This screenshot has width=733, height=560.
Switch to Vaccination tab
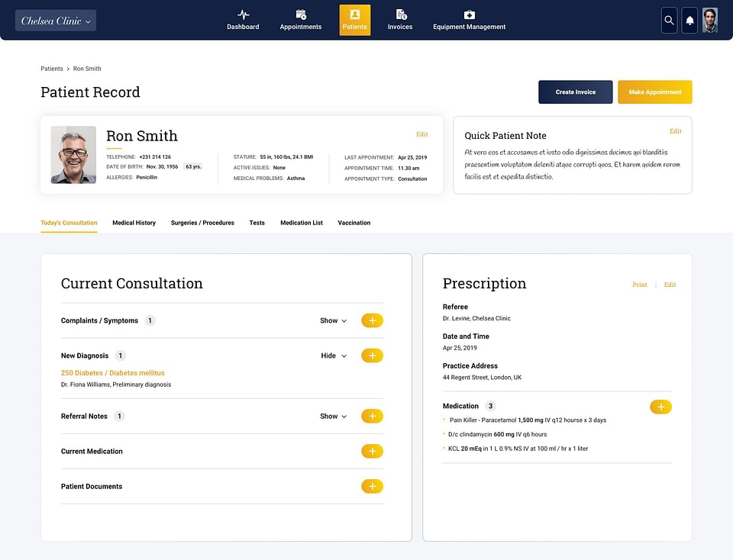[x=354, y=223]
